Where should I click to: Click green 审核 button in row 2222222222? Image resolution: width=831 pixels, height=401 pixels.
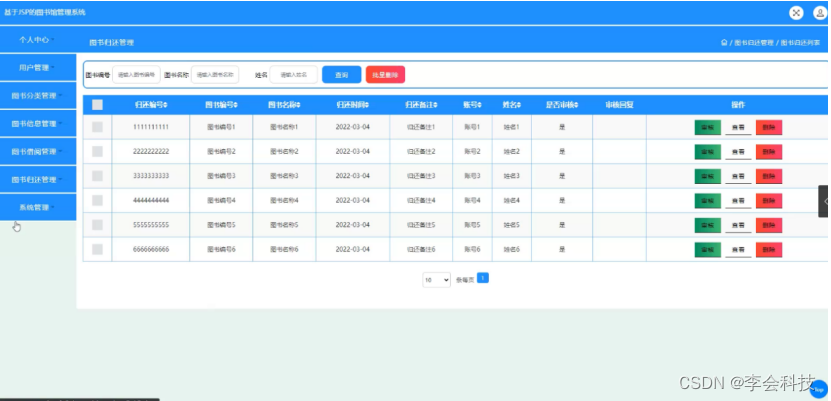pyautogui.click(x=708, y=152)
